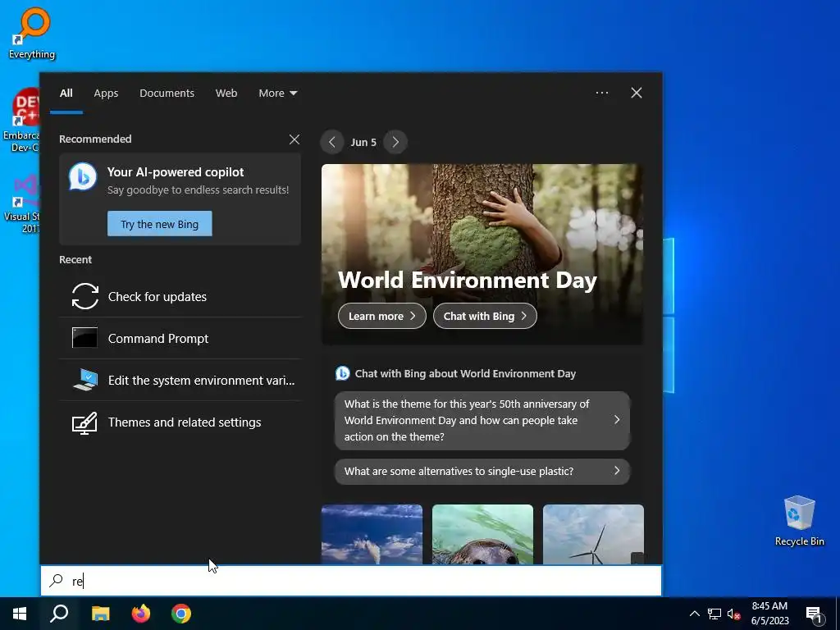Switch to the Documents tab
840x630 pixels.
(167, 94)
